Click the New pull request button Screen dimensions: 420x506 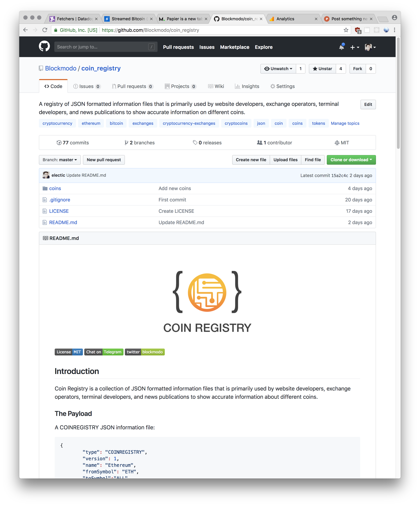(x=104, y=160)
